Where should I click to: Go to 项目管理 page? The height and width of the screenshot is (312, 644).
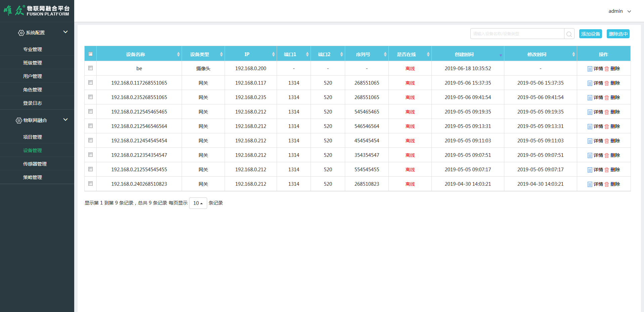(33, 137)
